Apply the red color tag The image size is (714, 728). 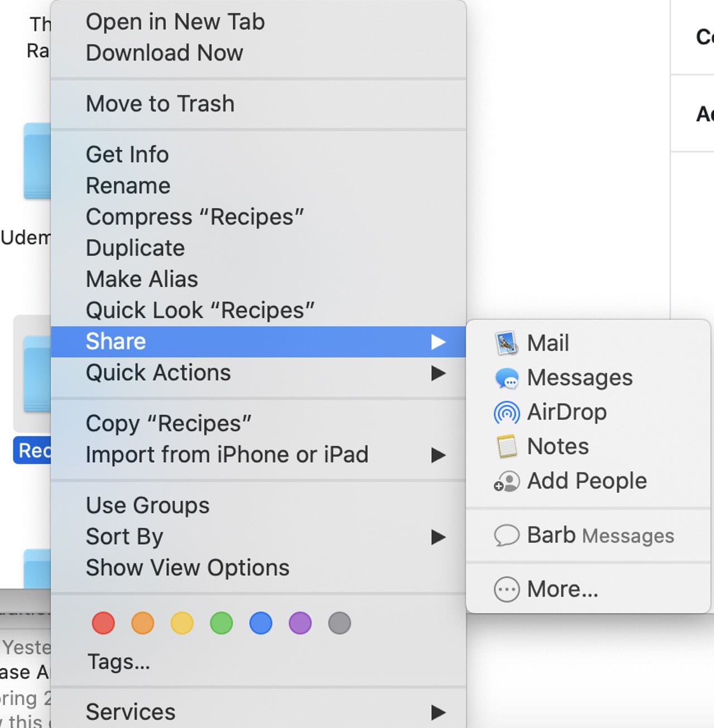[x=103, y=623]
